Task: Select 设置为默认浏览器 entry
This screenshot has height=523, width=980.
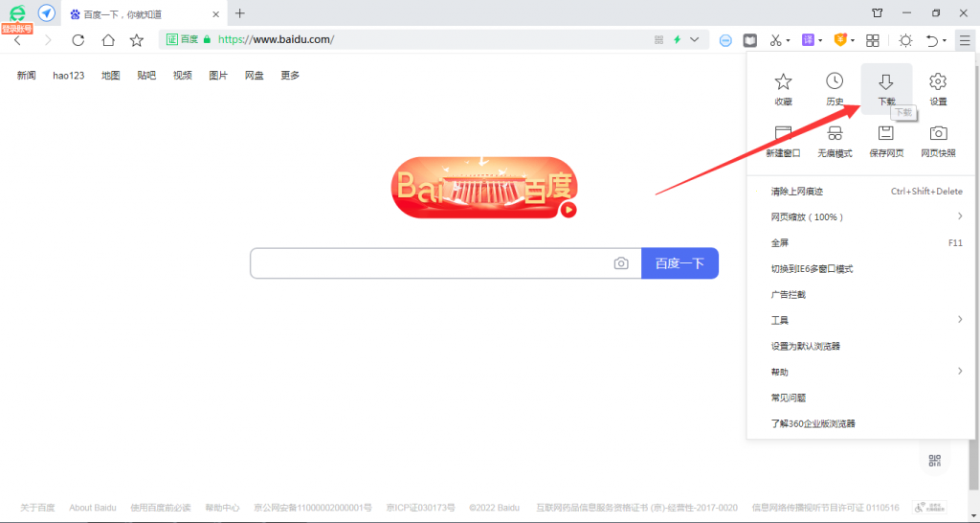Action: point(860,346)
